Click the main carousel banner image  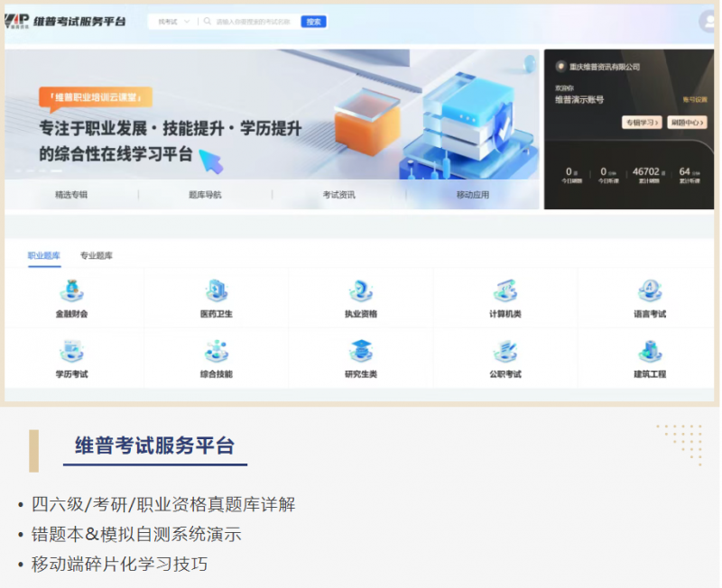pos(272,115)
